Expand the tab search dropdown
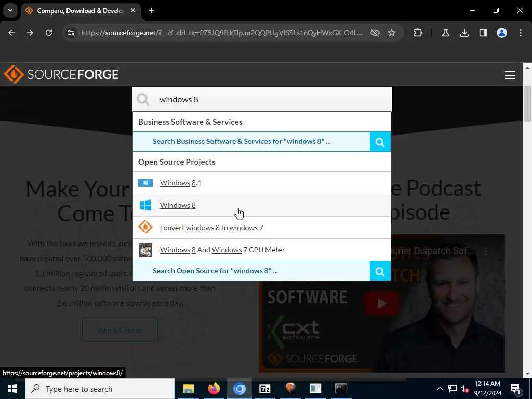The width and height of the screenshot is (532, 399). click(10, 10)
